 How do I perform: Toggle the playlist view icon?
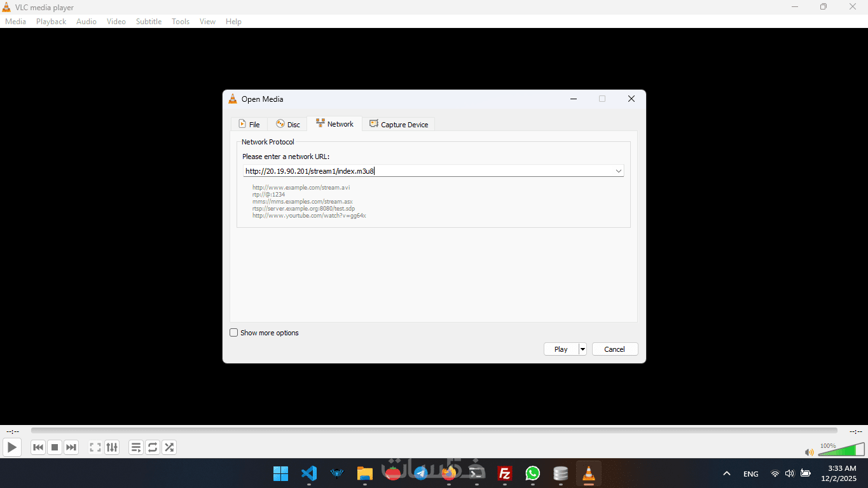coord(136,447)
